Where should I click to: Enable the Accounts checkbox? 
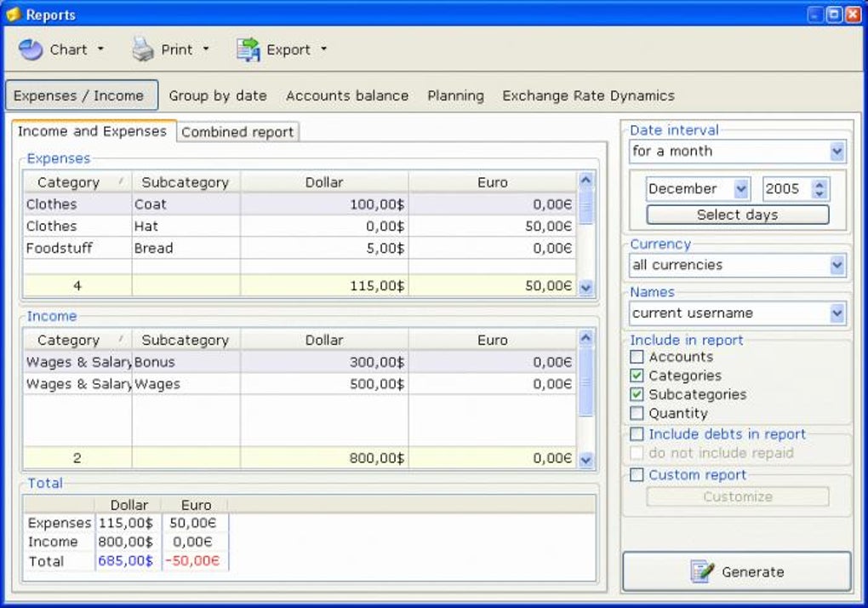coord(637,357)
